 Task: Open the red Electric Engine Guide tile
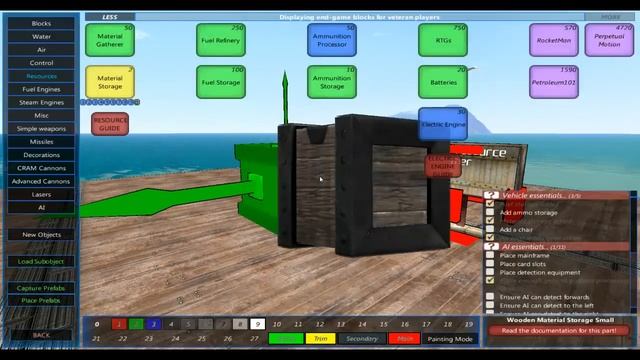(443, 166)
